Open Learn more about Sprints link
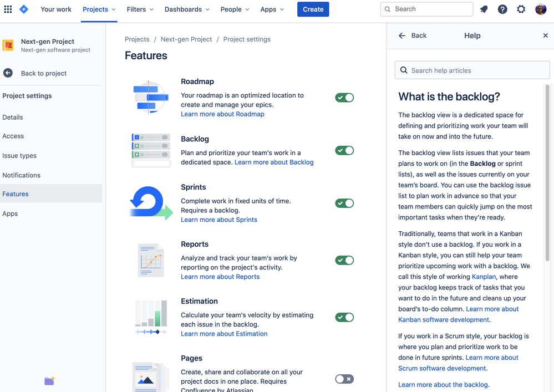The image size is (554, 392). (x=219, y=220)
